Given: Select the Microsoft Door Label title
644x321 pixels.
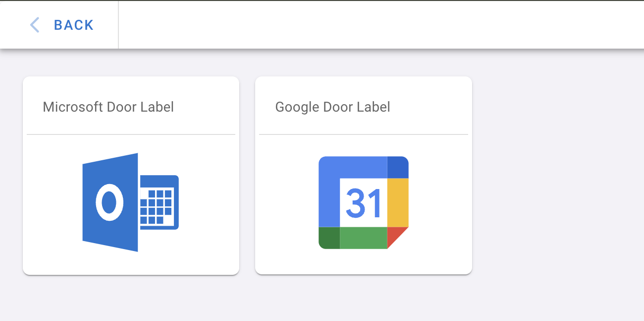Looking at the screenshot, I should coord(108,107).
